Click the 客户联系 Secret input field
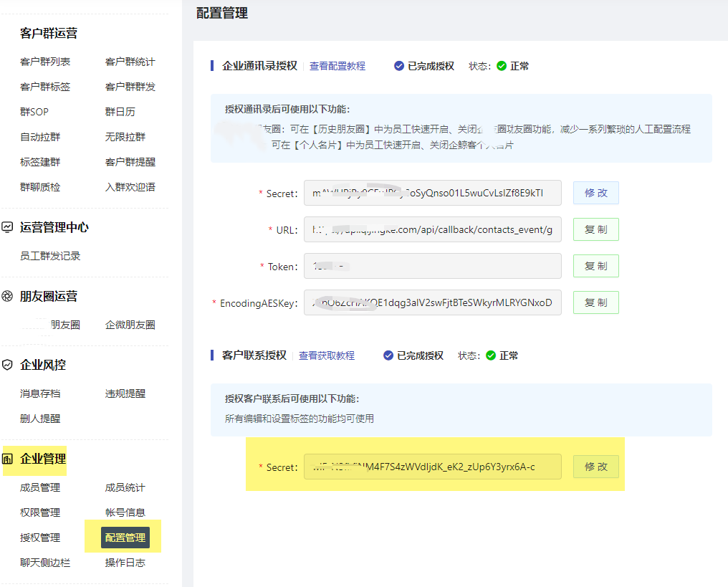 (x=433, y=467)
